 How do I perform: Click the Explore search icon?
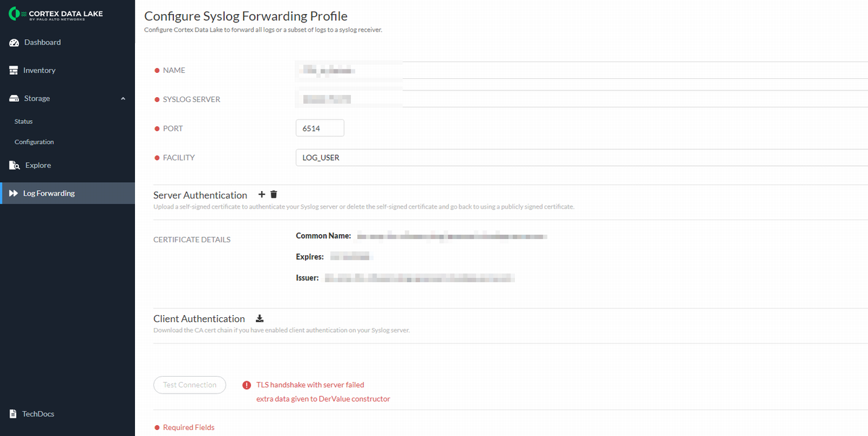14,165
